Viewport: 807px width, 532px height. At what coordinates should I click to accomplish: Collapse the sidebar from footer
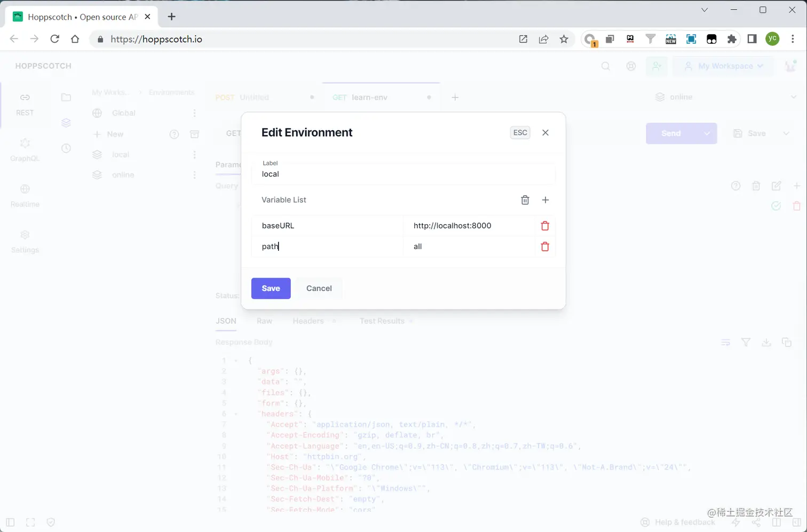tap(10, 522)
